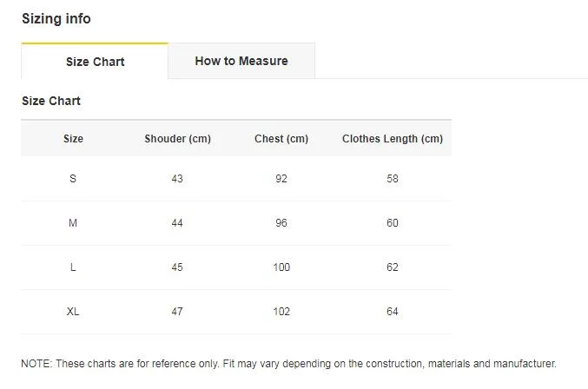
Task: Click chest value 102 for size XL
Action: click(281, 312)
